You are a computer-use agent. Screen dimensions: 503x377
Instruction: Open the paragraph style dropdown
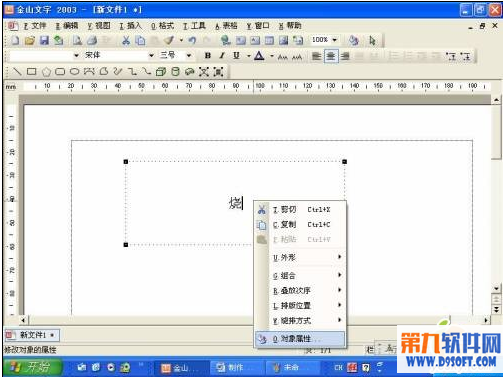[77, 55]
